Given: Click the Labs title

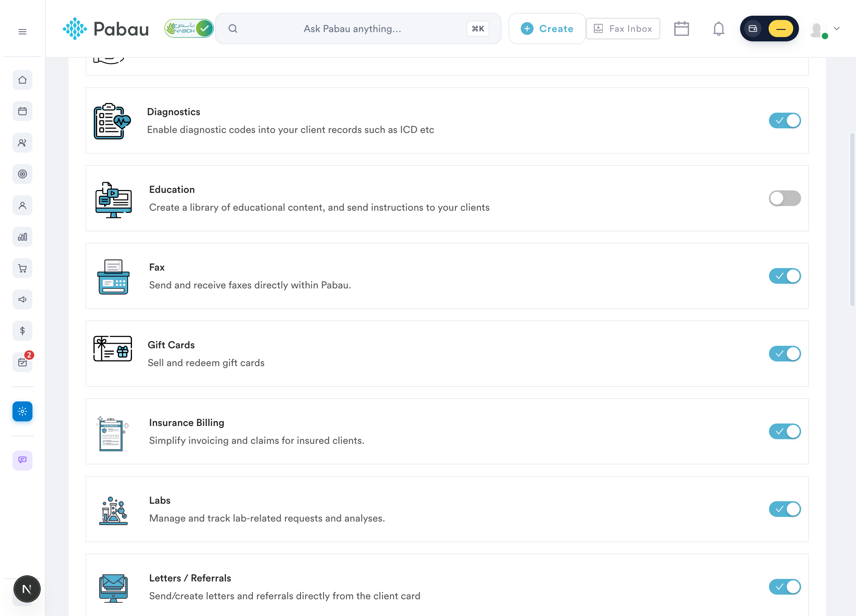Looking at the screenshot, I should pyautogui.click(x=160, y=500).
